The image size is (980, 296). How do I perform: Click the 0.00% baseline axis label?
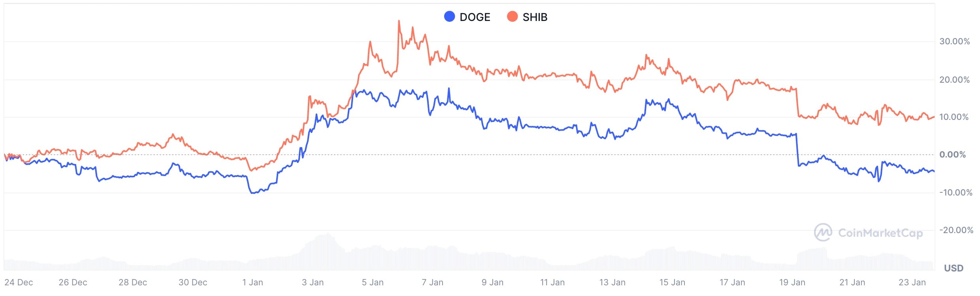tap(952, 154)
